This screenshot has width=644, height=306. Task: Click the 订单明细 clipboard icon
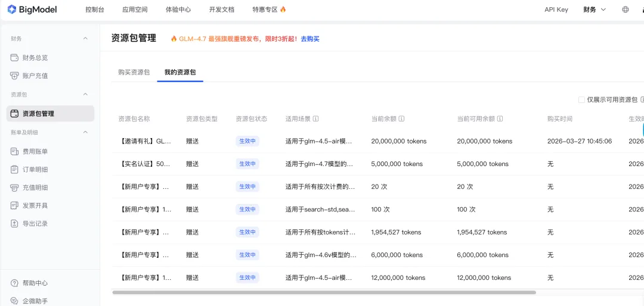click(x=14, y=170)
